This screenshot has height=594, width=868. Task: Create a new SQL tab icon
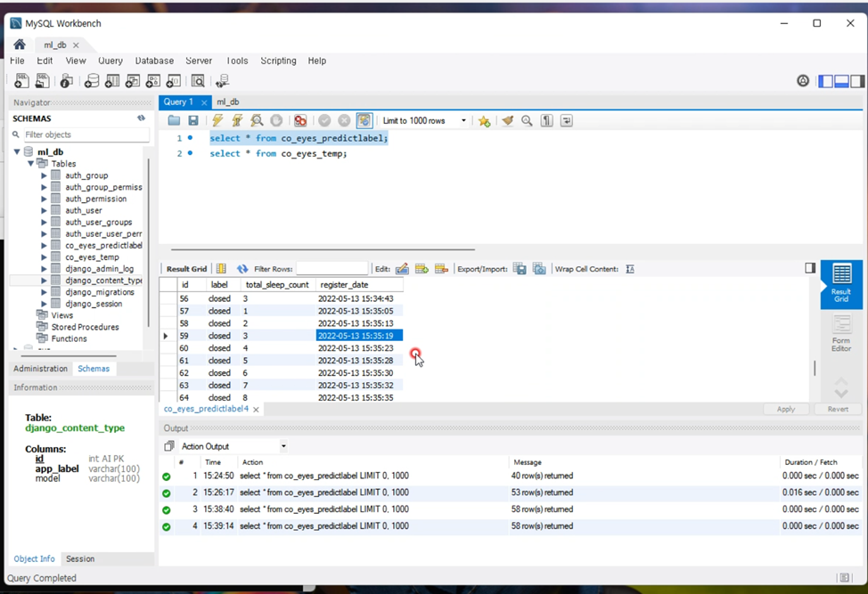coord(21,81)
